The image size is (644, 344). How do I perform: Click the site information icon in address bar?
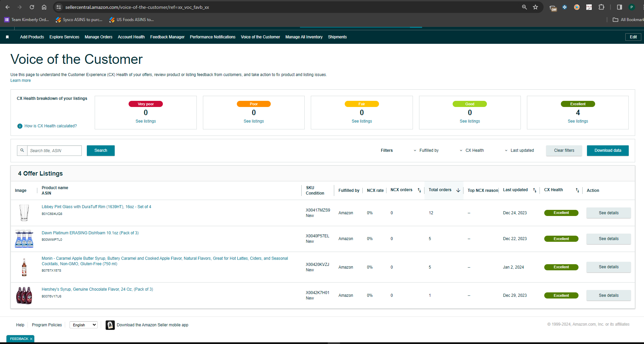coord(59,7)
